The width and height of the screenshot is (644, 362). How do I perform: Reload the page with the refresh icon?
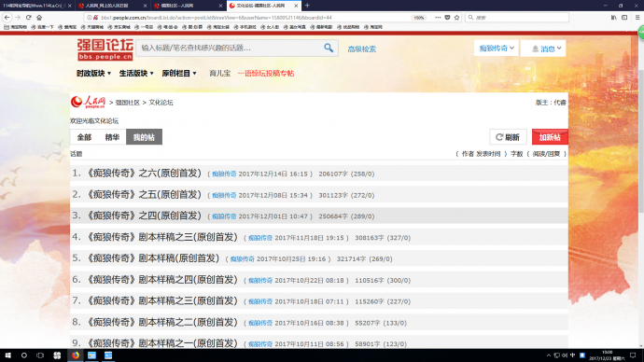tap(28, 17)
